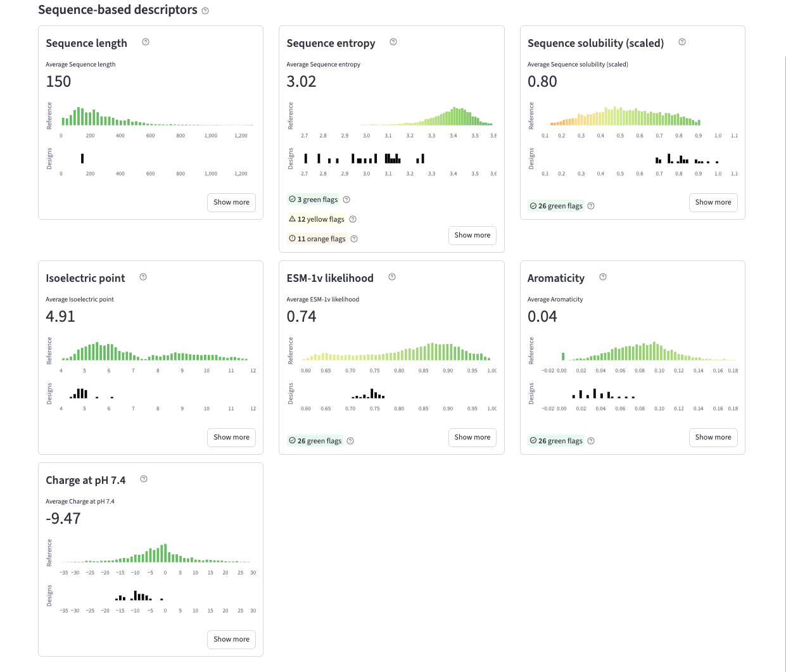The width and height of the screenshot is (786, 672).
Task: Expand Charge at pH 7.4 with Show more
Action: coord(231,639)
